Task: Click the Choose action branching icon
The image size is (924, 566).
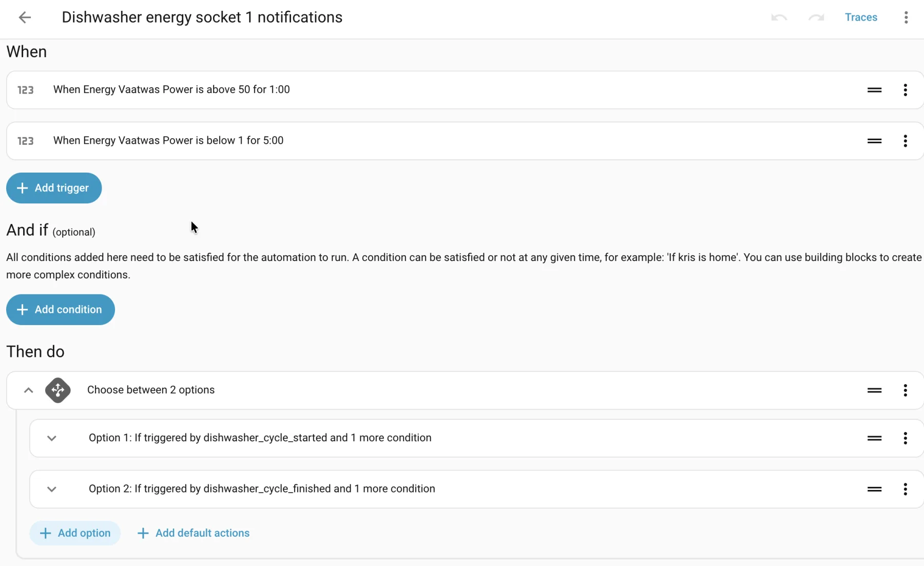Action: click(58, 390)
